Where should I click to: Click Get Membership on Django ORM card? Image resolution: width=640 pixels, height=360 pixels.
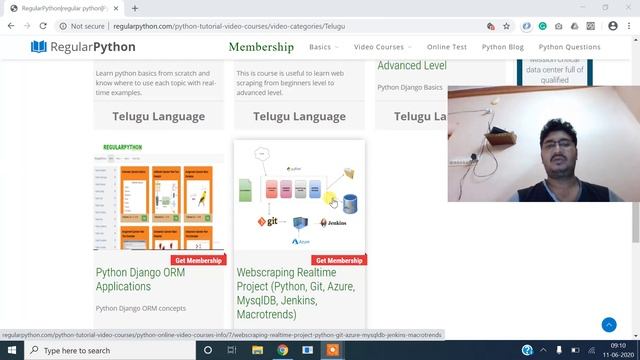click(x=198, y=260)
